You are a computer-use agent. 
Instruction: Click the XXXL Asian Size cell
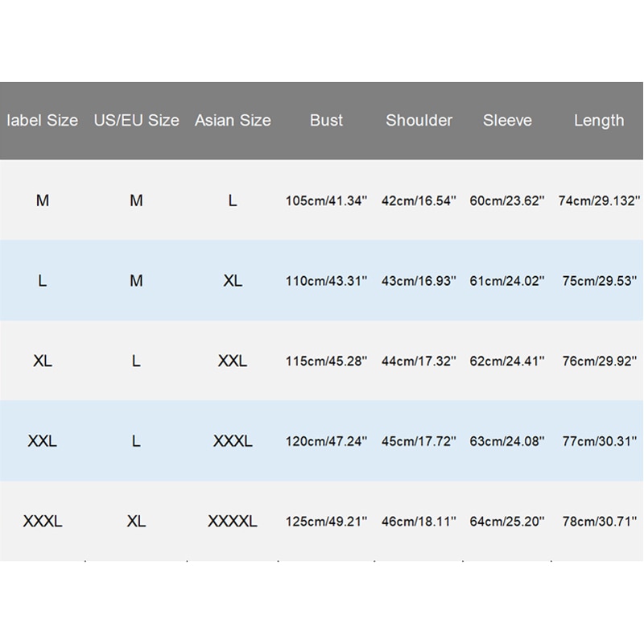click(x=233, y=441)
